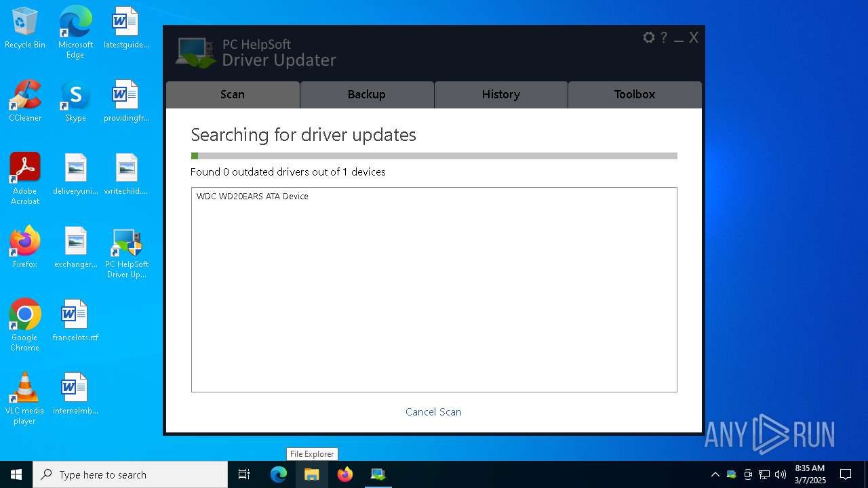Launch Firefox desktop shortcut
Viewport: 868px width, 488px height.
coord(25,248)
